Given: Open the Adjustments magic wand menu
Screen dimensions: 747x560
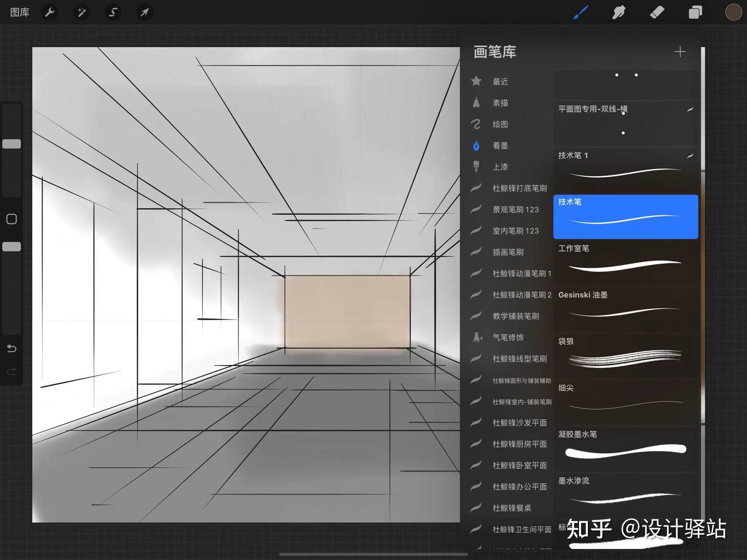Looking at the screenshot, I should [81, 12].
